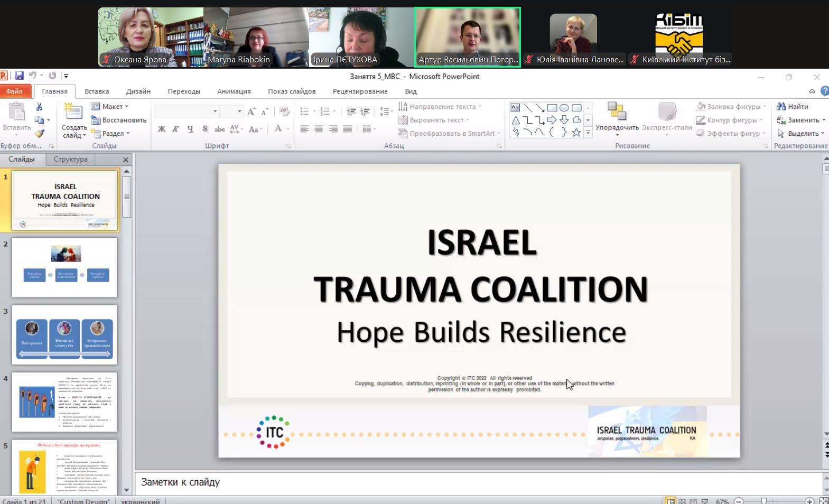Image resolution: width=829 pixels, height=504 pixels.
Task: Toggle bold (Ж) formatting
Action: 162,129
